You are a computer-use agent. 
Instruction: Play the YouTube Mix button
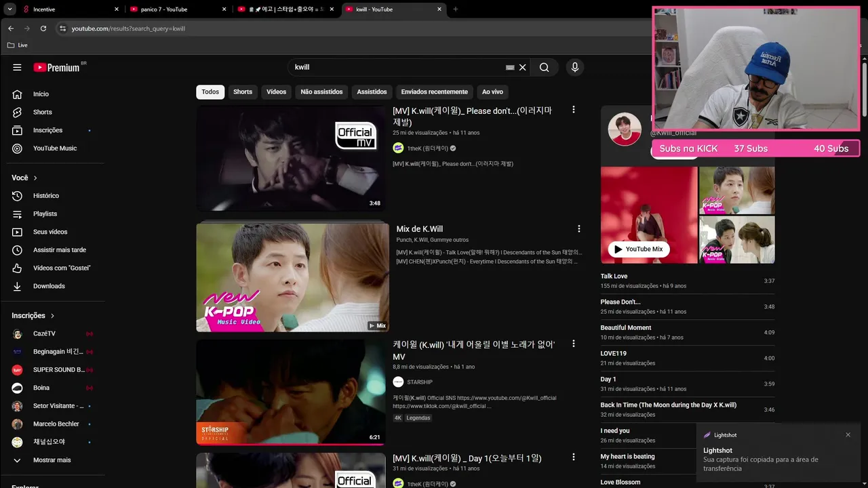[x=639, y=249]
